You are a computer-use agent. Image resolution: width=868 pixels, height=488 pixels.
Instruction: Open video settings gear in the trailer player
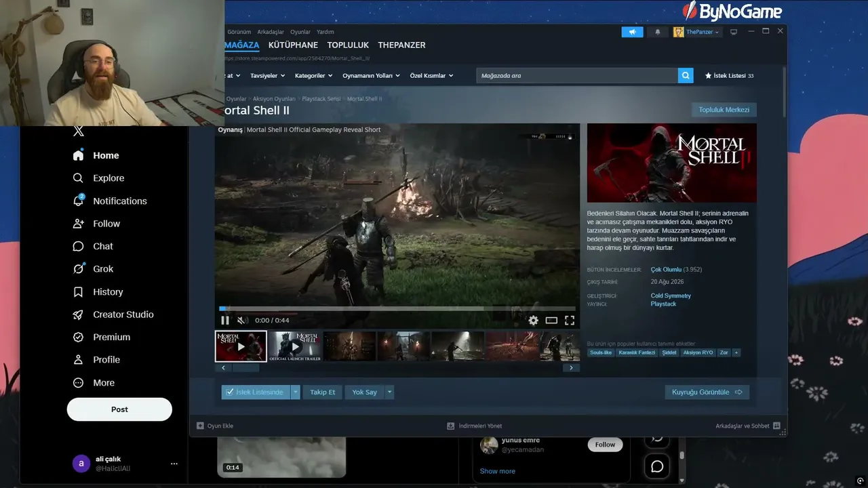[534, 321]
